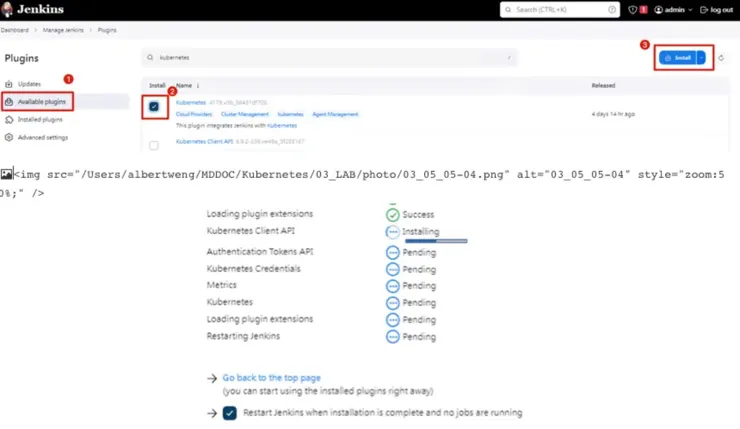Click the admin user avatar icon

658,9
